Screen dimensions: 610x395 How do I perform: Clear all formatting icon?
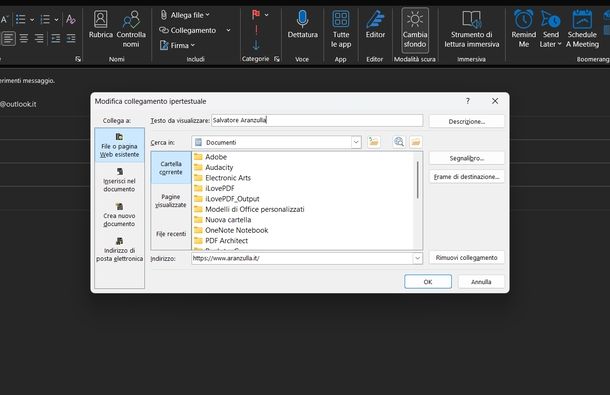(70, 19)
